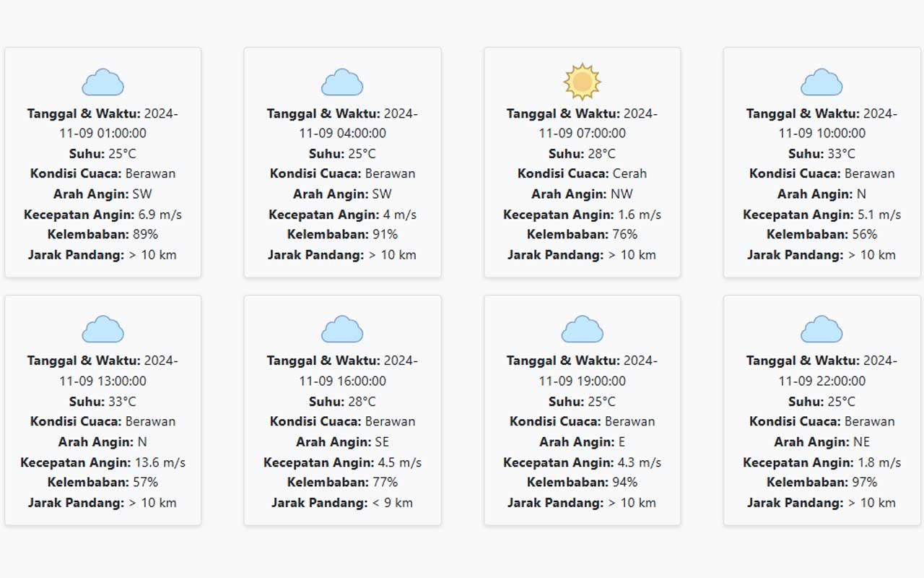Click the cloud icon on the 22:00:00 card
The width and height of the screenshot is (924, 578).
click(821, 329)
